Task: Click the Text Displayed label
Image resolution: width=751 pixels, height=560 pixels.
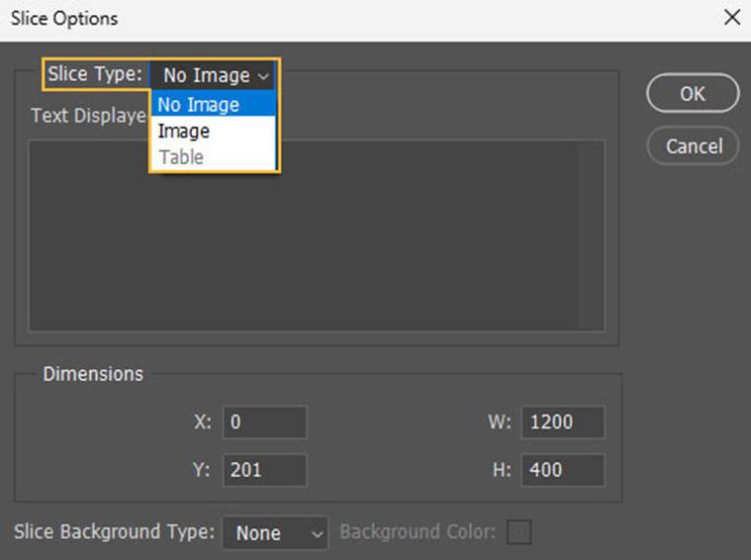Action: [88, 115]
